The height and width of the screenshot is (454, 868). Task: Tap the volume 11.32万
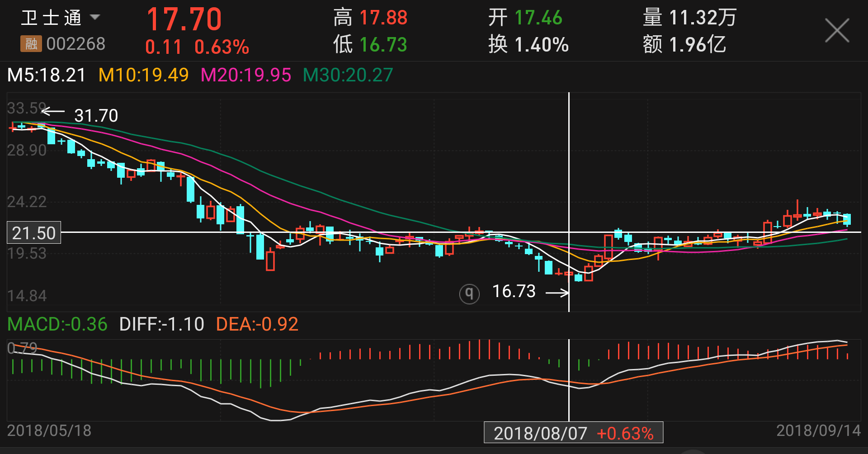[x=703, y=18]
